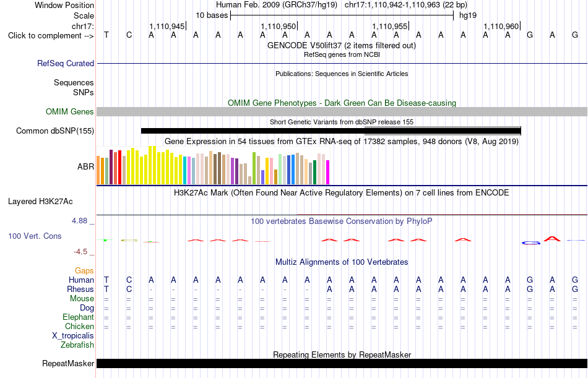588x378 pixels.
Task: Click the -4.5 PhyloP lower scale value
Action: [x=80, y=252]
